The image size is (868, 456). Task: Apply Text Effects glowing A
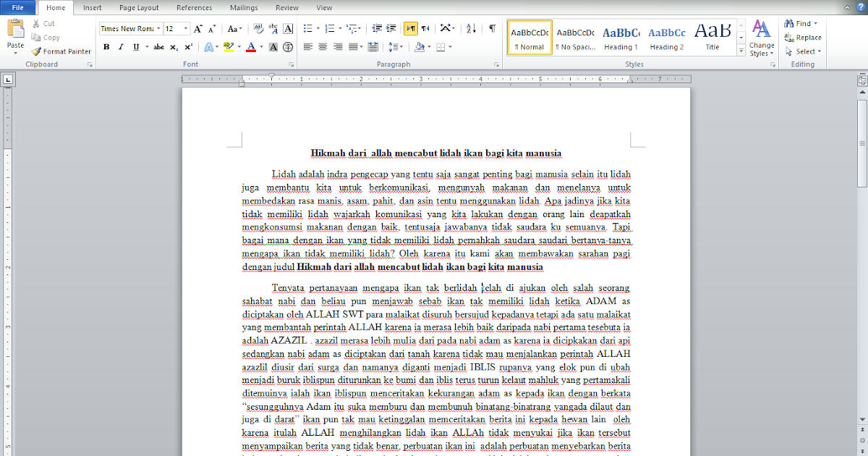pos(210,47)
